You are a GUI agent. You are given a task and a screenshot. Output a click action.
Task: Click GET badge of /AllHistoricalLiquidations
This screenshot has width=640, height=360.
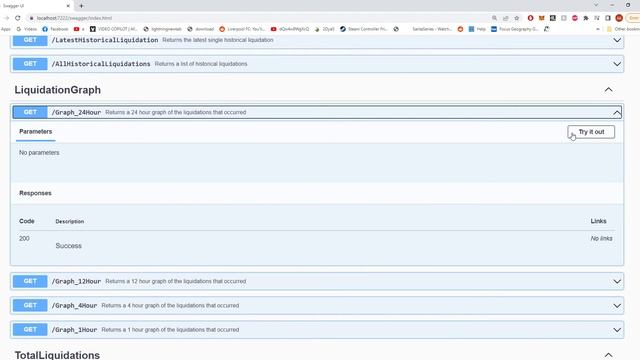pyautogui.click(x=30, y=64)
